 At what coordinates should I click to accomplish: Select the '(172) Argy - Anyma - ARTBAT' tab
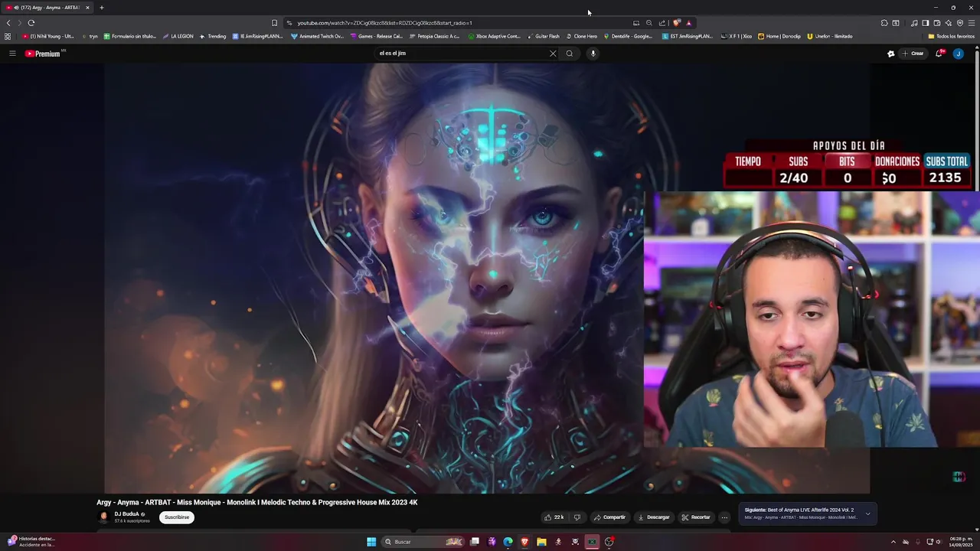[x=47, y=8]
